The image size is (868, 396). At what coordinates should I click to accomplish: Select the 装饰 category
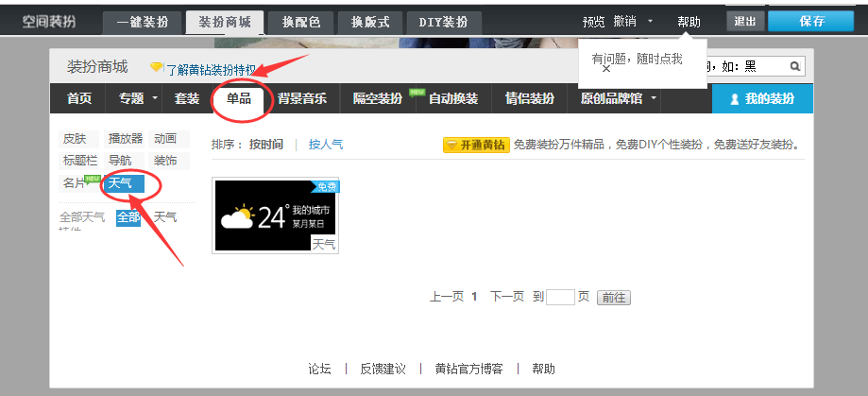[169, 162]
